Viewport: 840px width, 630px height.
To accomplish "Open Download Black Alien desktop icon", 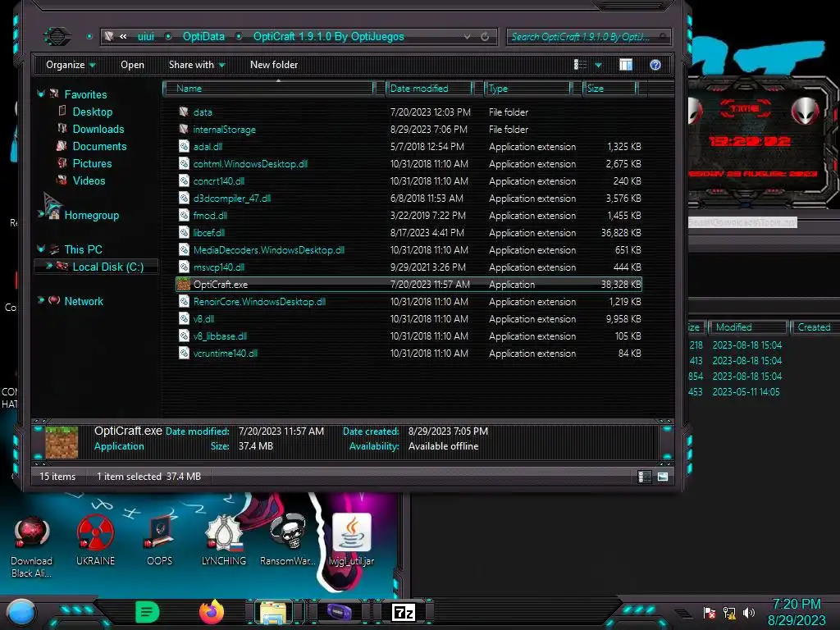I will [x=32, y=546].
